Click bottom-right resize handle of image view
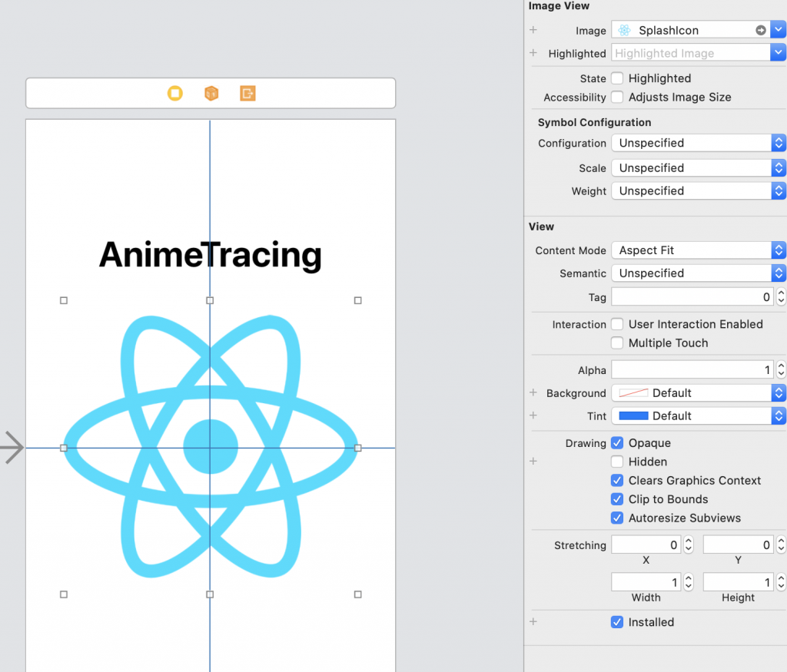Viewport: 787px width, 672px height. 358,594
